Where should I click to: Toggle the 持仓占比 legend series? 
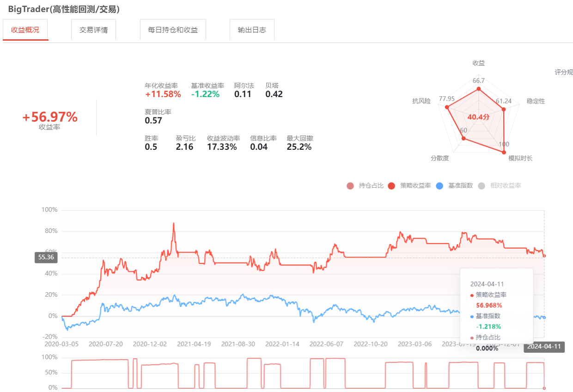365,186
